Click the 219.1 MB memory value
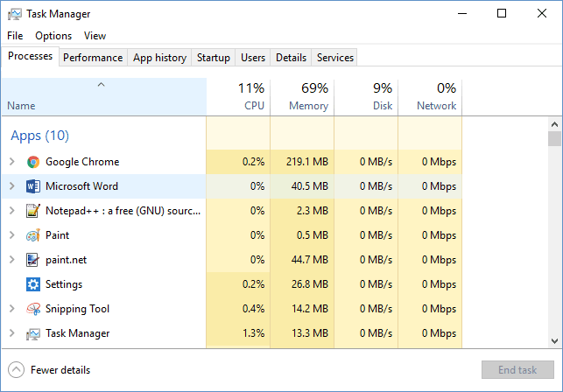The image size is (563, 392). (307, 162)
